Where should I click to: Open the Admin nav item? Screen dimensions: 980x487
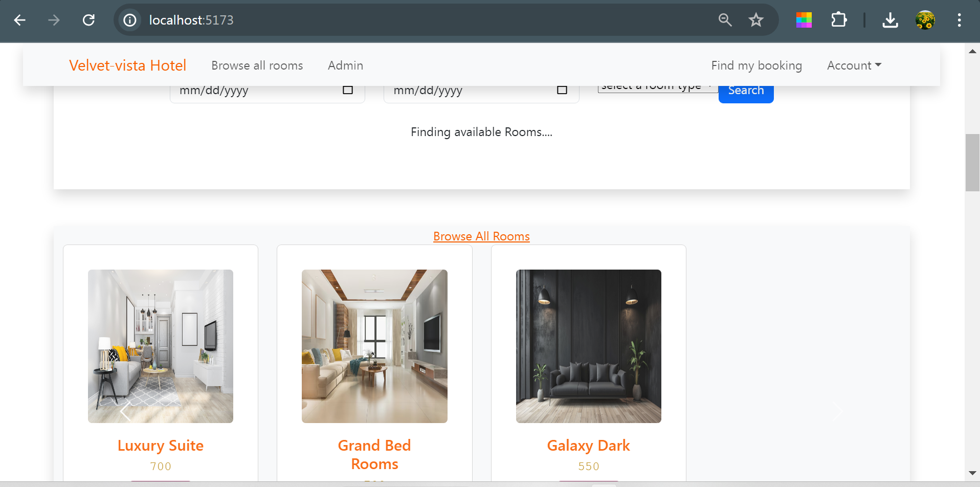tap(345, 65)
